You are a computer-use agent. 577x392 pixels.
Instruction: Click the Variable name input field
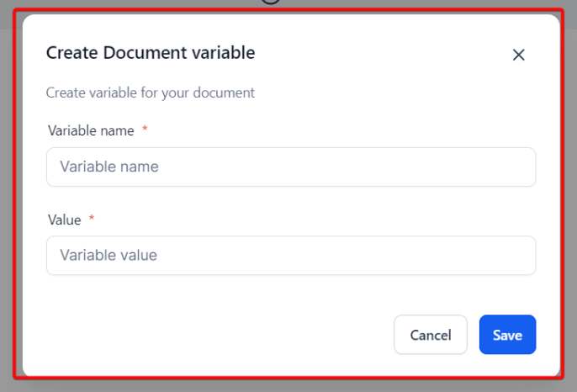tap(291, 167)
